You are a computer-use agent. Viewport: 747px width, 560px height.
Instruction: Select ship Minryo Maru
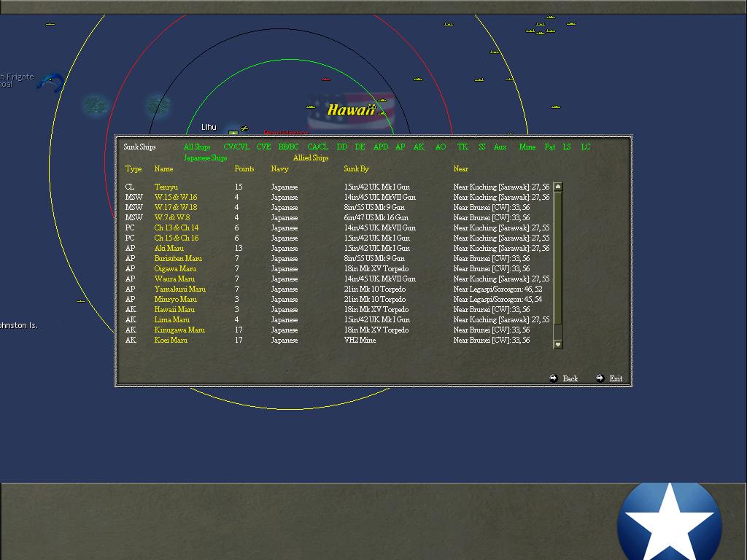click(x=175, y=300)
